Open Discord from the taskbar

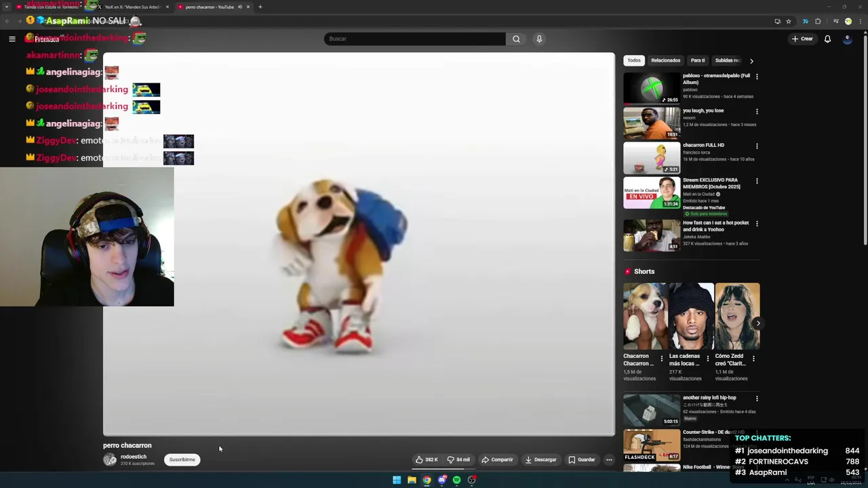point(441,480)
